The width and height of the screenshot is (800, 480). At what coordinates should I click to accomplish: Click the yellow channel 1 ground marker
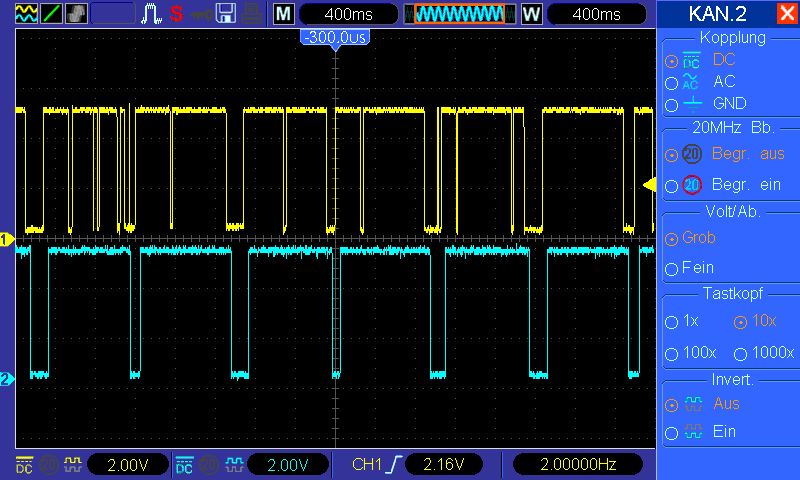(6, 240)
